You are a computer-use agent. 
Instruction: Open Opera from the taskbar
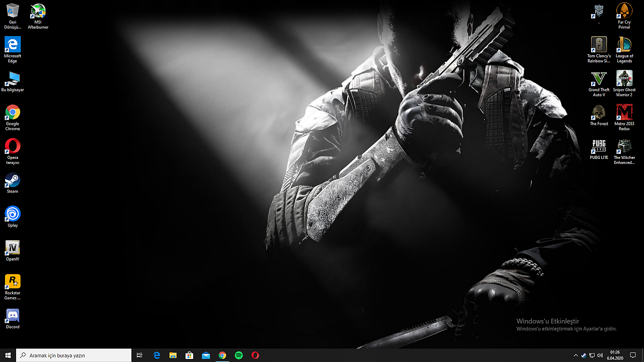(255, 355)
